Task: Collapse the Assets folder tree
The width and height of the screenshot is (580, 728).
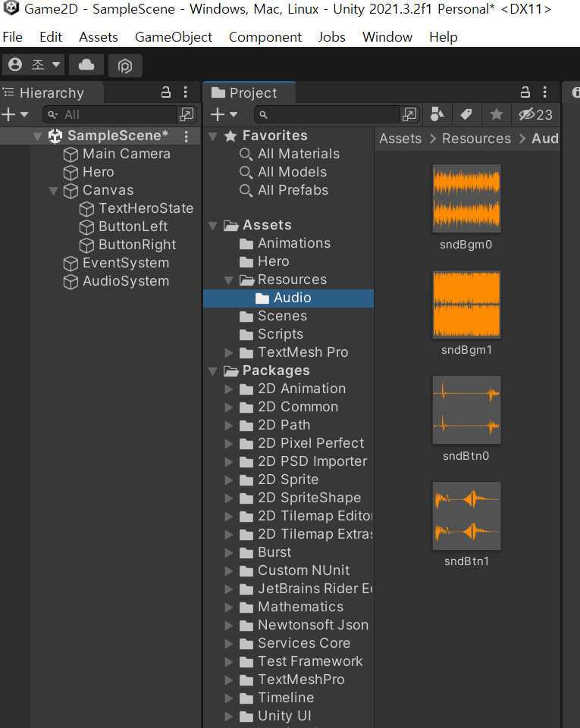Action: pyautogui.click(x=213, y=226)
